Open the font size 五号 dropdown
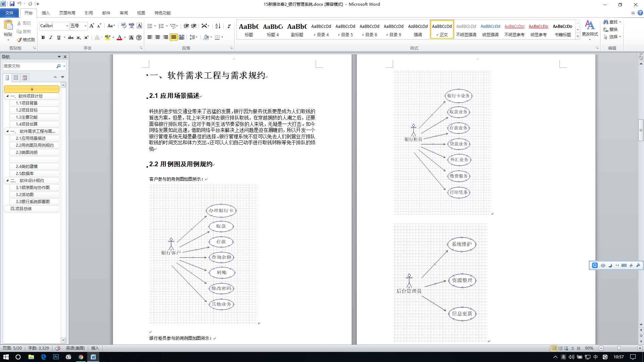Screen dimensions: 644x362 click(x=85, y=26)
